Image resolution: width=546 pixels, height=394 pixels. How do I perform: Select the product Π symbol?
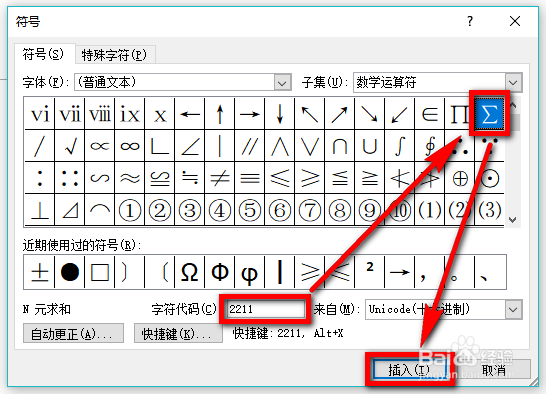(459, 114)
